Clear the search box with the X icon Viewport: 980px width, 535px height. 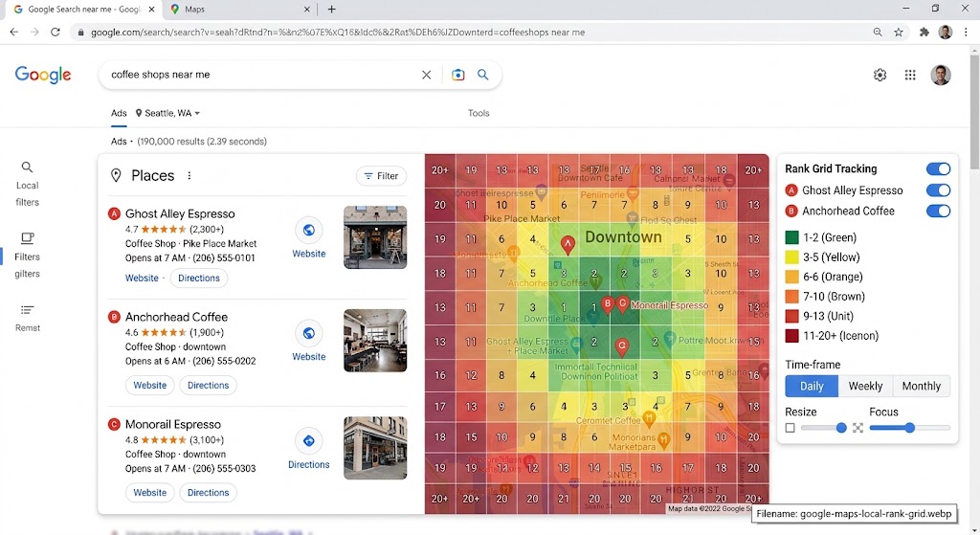tap(426, 75)
